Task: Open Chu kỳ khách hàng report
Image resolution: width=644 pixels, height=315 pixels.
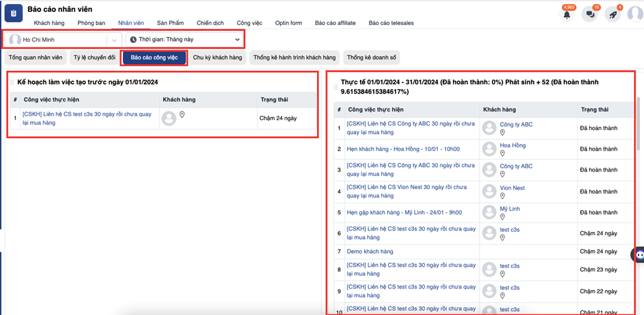Action: (x=217, y=58)
